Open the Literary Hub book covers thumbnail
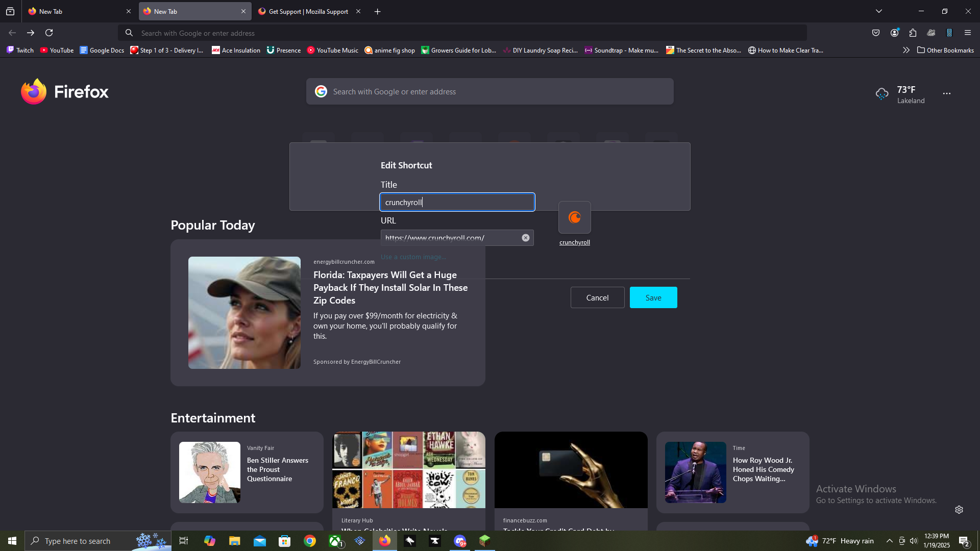 (409, 470)
